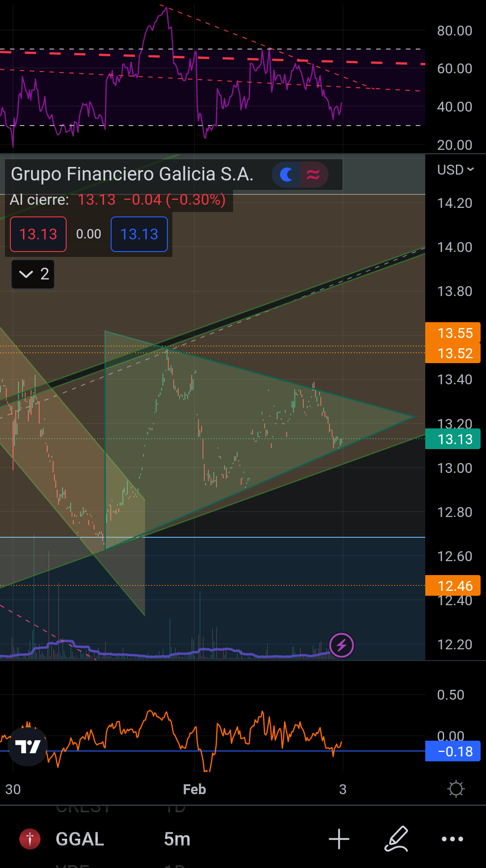The image size is (486, 868).
Task: Change the 5m chart interval
Action: click(x=177, y=839)
